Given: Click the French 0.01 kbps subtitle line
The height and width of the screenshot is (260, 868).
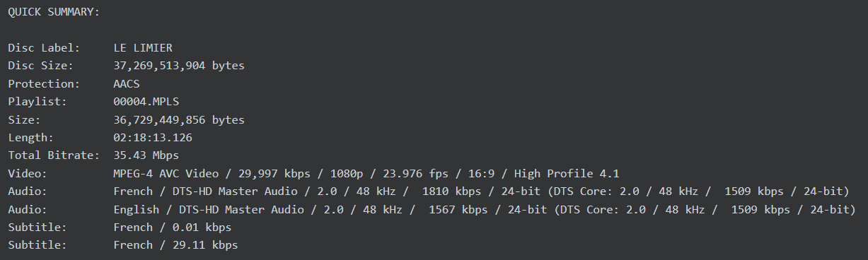Looking at the screenshot, I should pyautogui.click(x=172, y=227).
